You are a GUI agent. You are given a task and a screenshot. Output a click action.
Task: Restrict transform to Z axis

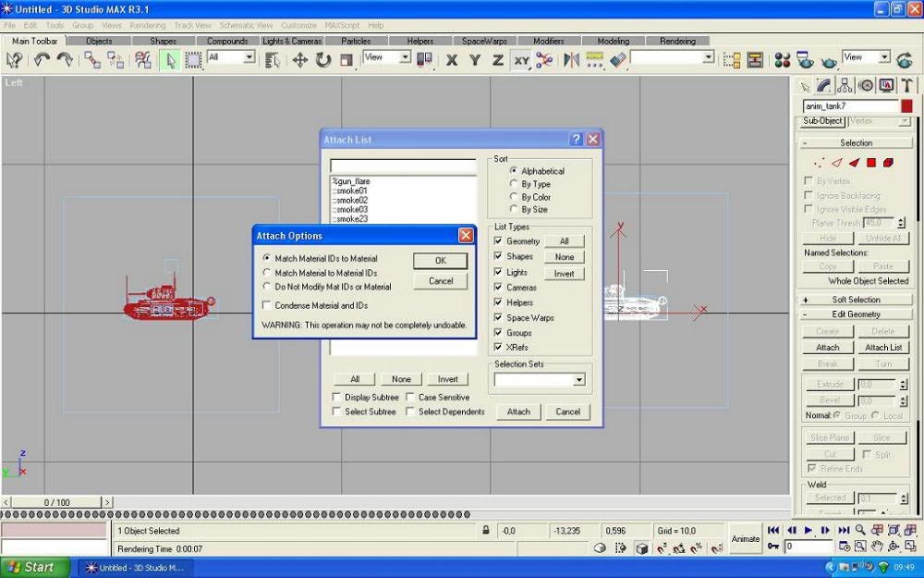tap(498, 59)
